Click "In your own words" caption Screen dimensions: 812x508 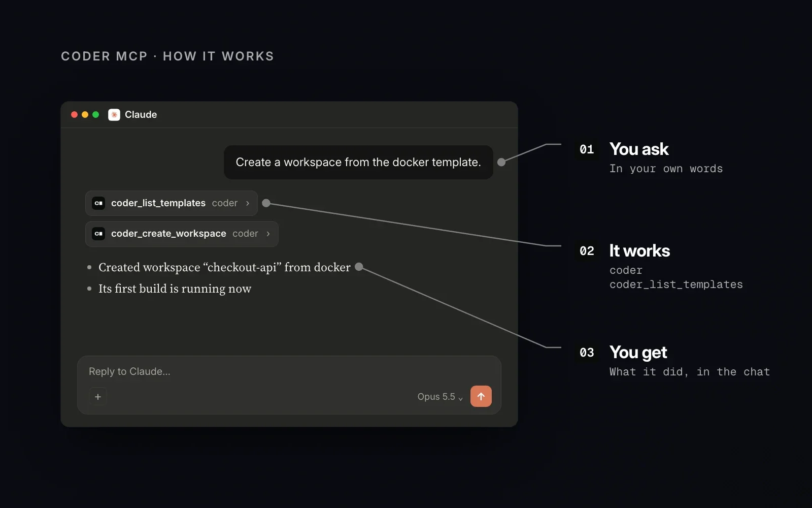666,169
